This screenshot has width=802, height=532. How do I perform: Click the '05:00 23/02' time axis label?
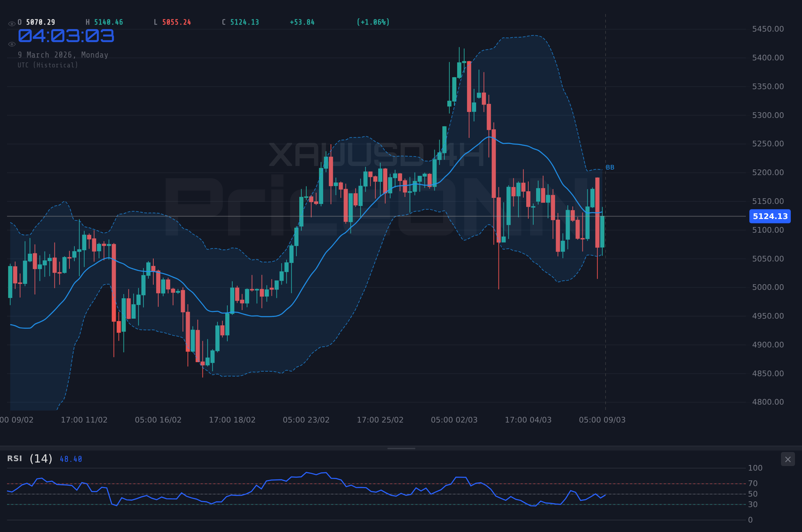pos(306,420)
